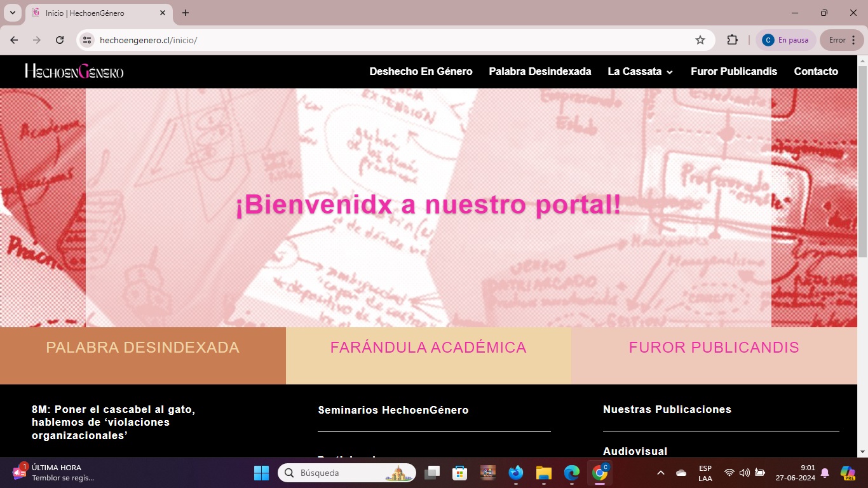Select La Cassata in navigation

[634, 71]
